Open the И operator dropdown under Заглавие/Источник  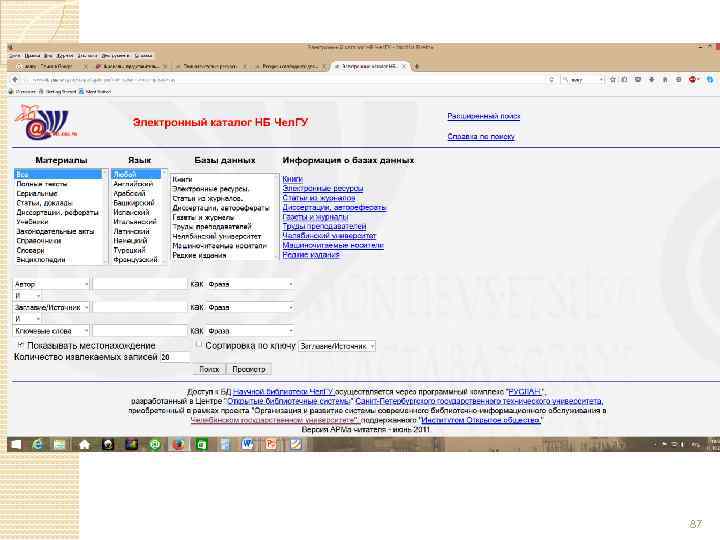(27, 319)
